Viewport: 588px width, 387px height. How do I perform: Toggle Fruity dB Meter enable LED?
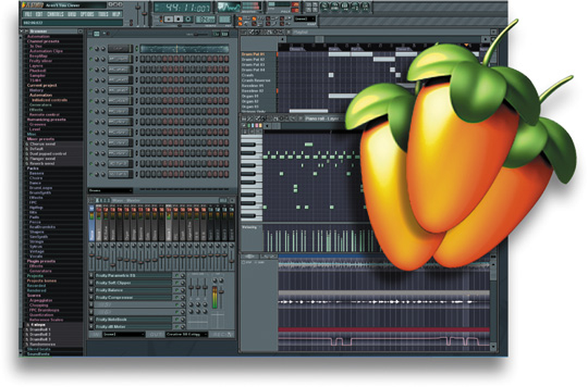pos(176,327)
